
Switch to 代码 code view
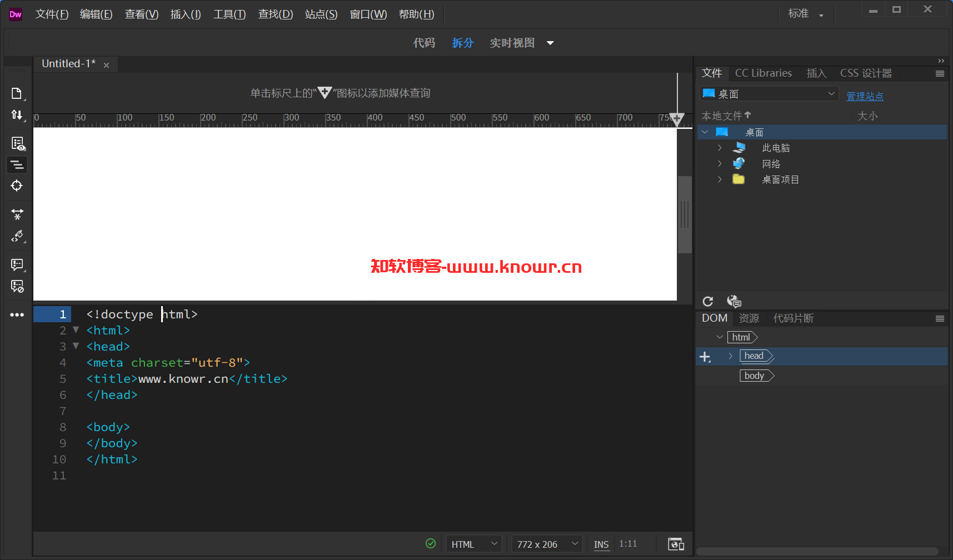[424, 43]
